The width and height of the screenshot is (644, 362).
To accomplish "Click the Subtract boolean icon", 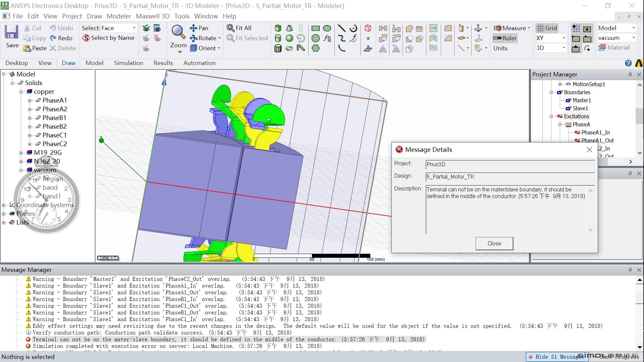I will [409, 38].
